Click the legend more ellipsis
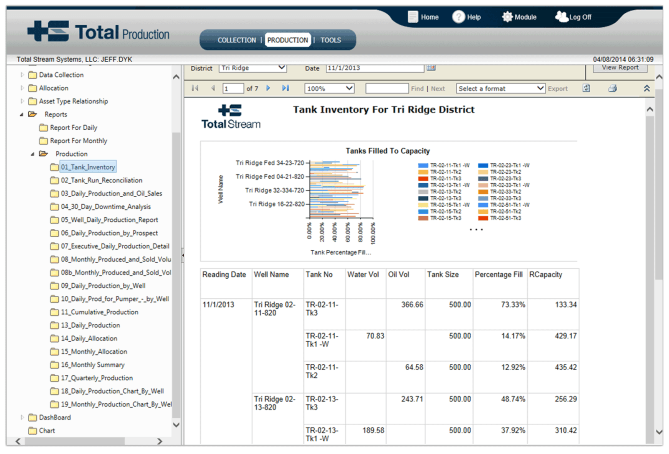Image resolution: width=669 pixels, height=454 pixels. [476, 230]
